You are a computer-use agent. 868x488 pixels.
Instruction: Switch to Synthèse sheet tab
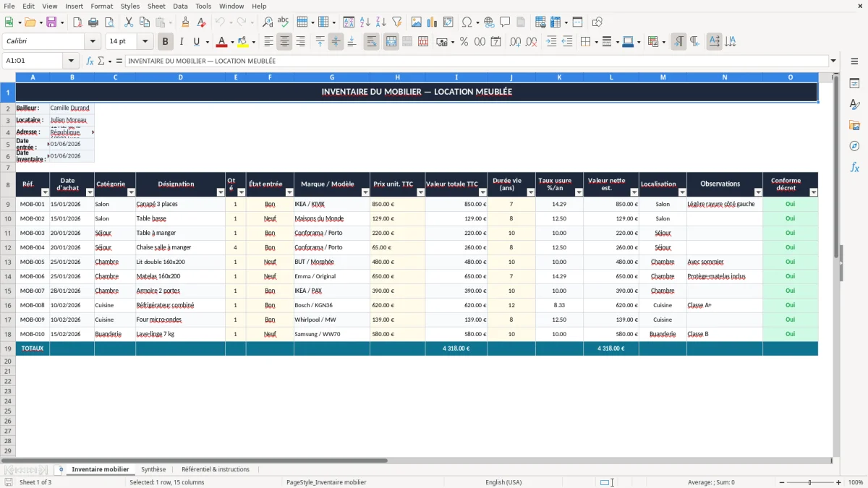[x=153, y=469]
